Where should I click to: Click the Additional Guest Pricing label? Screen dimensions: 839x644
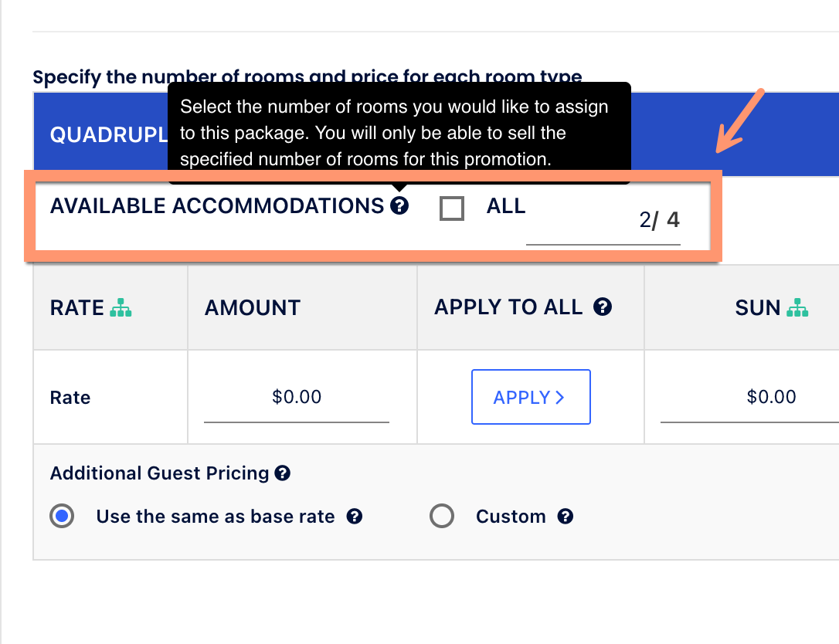click(159, 473)
